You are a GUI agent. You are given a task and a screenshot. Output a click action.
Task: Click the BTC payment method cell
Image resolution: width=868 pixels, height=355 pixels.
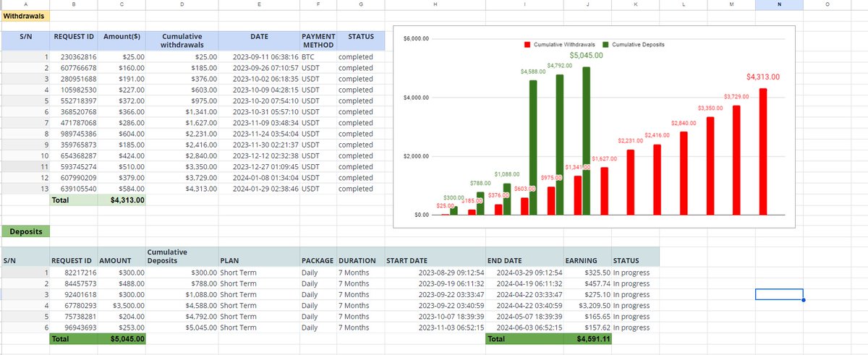tap(318, 57)
